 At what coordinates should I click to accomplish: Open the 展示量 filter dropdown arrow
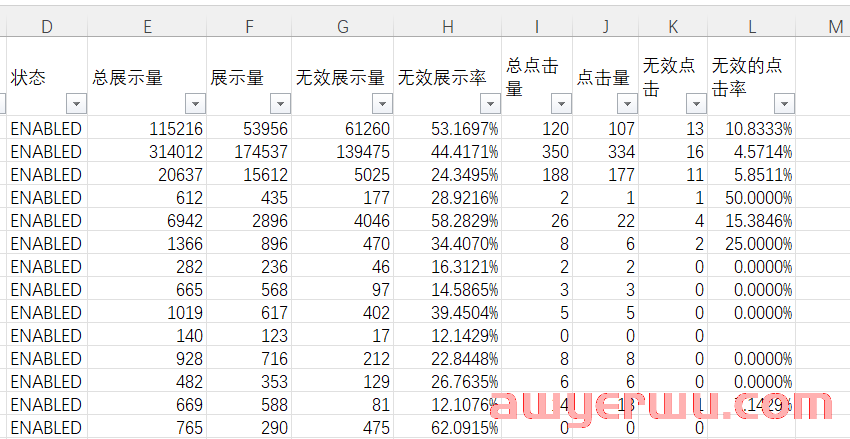280,104
